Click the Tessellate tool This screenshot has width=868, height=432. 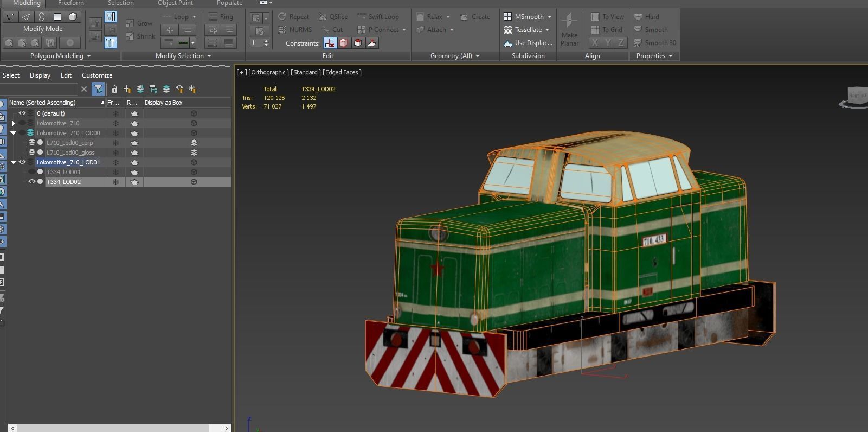pos(523,30)
